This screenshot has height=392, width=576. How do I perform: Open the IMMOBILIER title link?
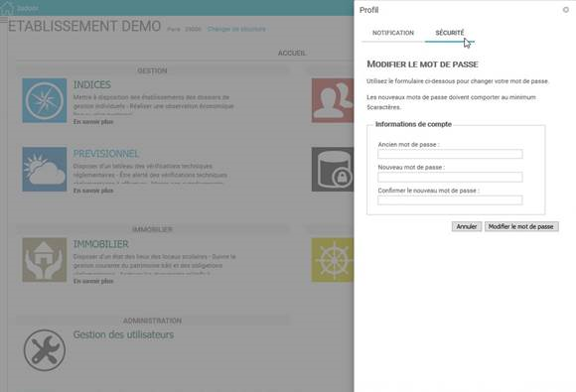[x=100, y=244]
